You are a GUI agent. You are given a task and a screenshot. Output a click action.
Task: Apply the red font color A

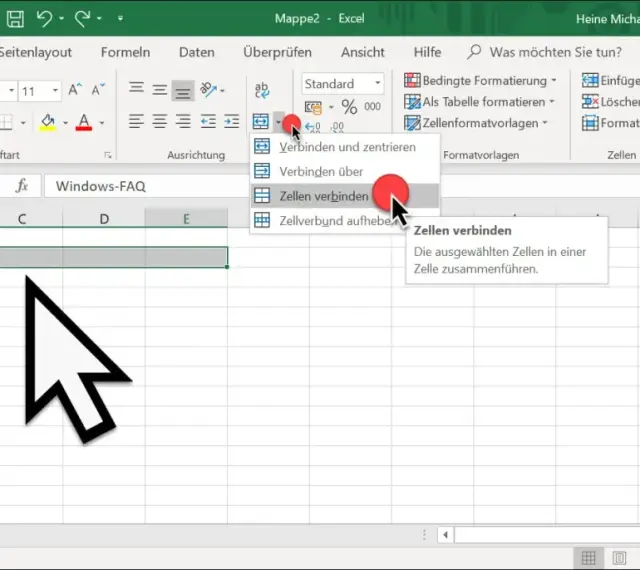(x=84, y=122)
